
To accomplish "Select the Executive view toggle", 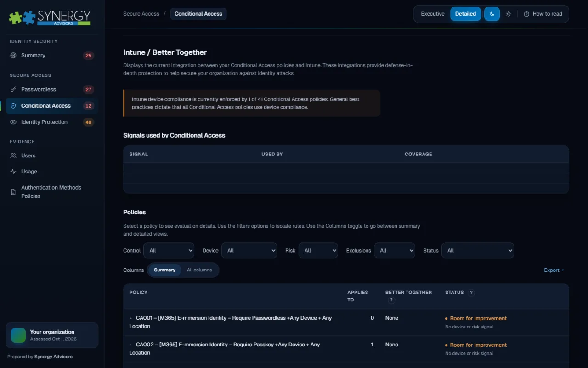I will pyautogui.click(x=433, y=14).
